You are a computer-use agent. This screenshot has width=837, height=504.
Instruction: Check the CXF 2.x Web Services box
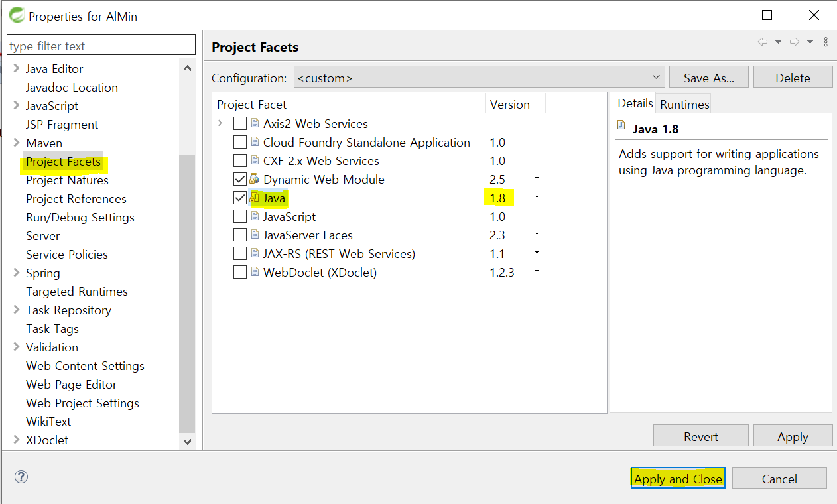coord(240,160)
